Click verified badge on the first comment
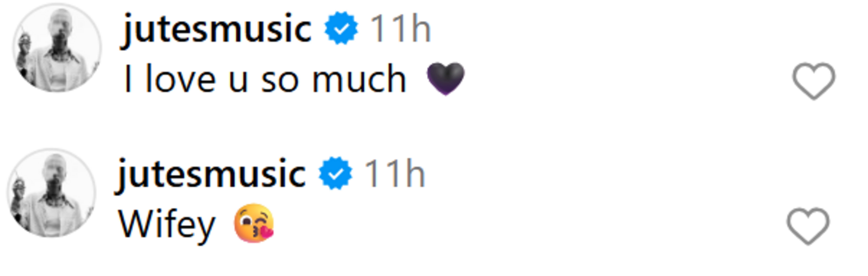This screenshot has width=868, height=276. click(x=341, y=29)
